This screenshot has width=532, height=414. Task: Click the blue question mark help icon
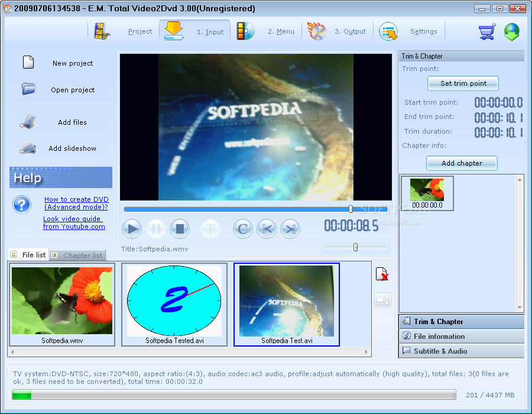point(22,205)
